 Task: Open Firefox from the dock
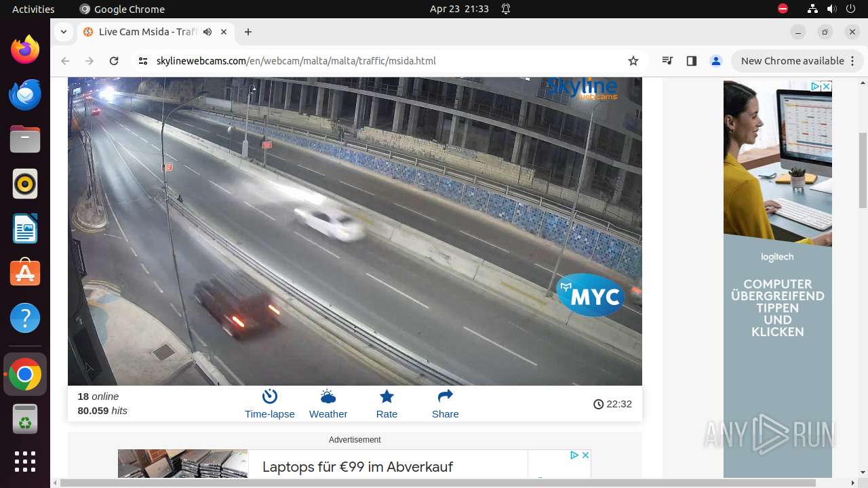point(25,49)
